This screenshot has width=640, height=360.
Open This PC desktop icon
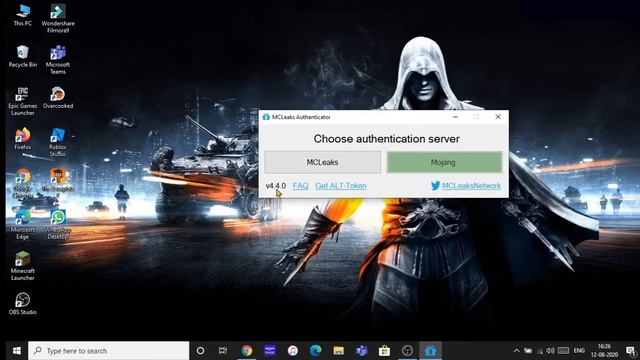point(22,16)
